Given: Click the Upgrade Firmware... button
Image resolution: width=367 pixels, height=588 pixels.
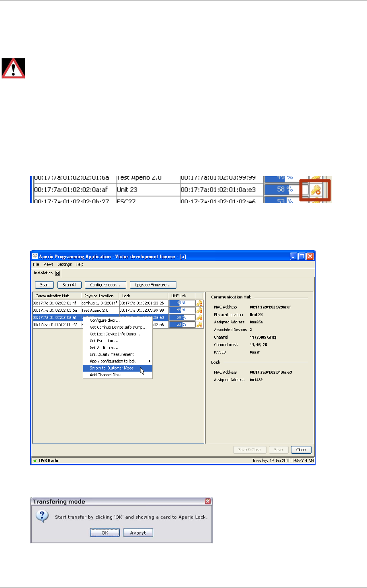Looking at the screenshot, I should [x=153, y=285].
